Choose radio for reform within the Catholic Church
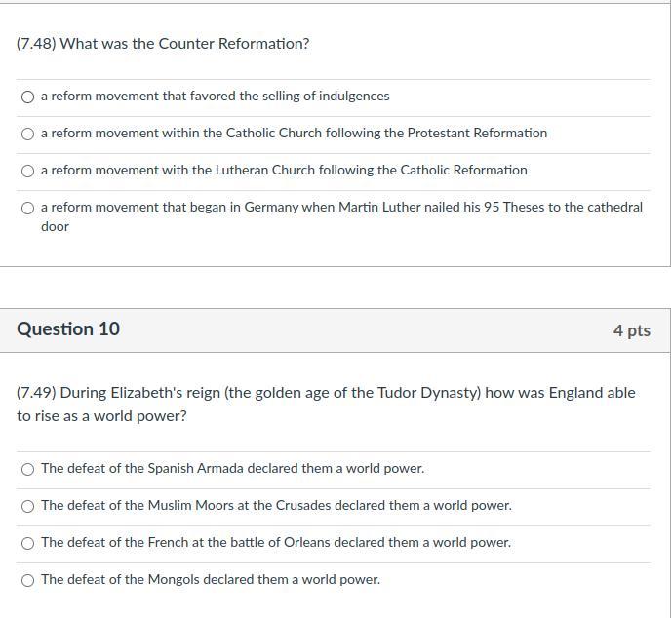Viewport: 672px width, 618px height. pos(28,135)
